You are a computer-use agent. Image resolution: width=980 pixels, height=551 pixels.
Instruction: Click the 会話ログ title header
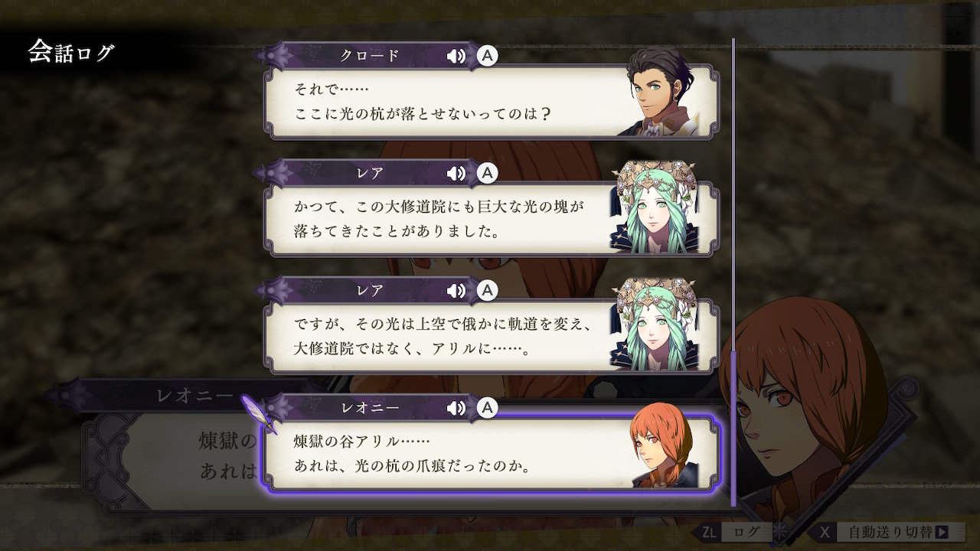click(71, 52)
